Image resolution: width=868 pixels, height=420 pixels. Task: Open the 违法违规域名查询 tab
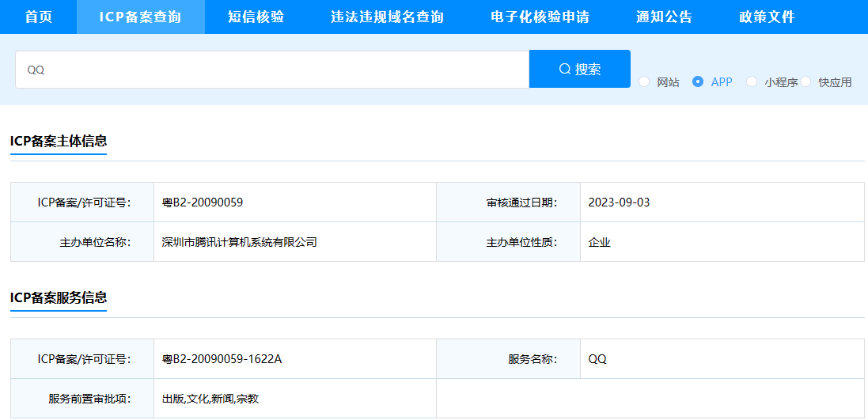pyautogui.click(x=388, y=17)
